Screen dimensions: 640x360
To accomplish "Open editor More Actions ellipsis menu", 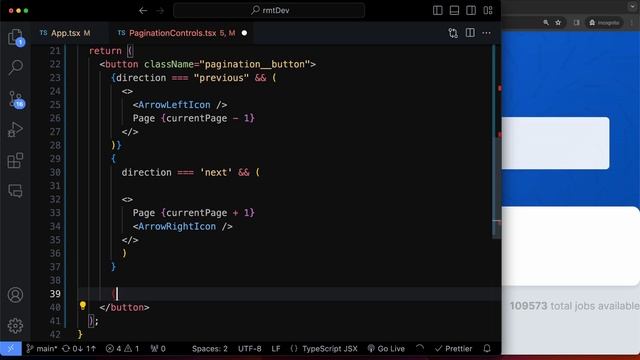I will click(487, 33).
